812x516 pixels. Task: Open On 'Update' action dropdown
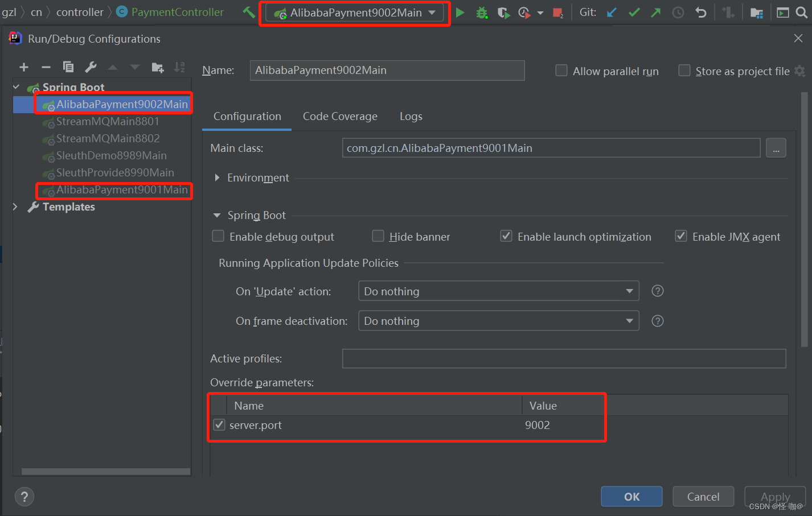tap(499, 291)
